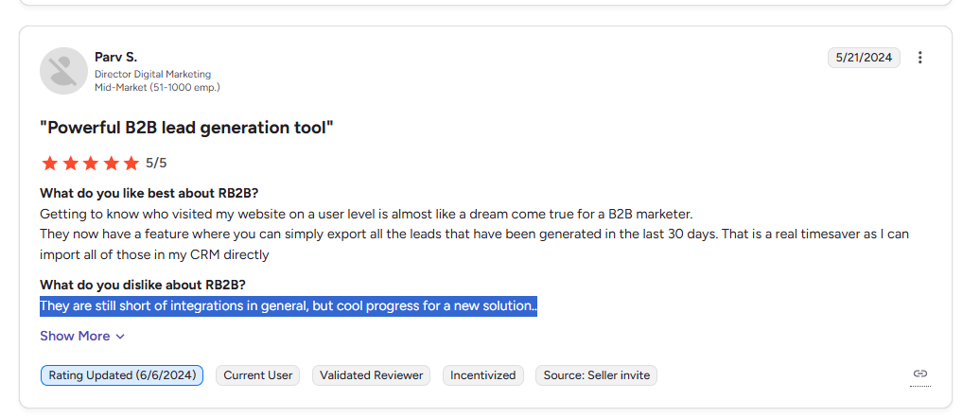The height and width of the screenshot is (417, 980).
Task: Click the "Mid-Market (51-1000 emp.)" text
Action: point(157,88)
